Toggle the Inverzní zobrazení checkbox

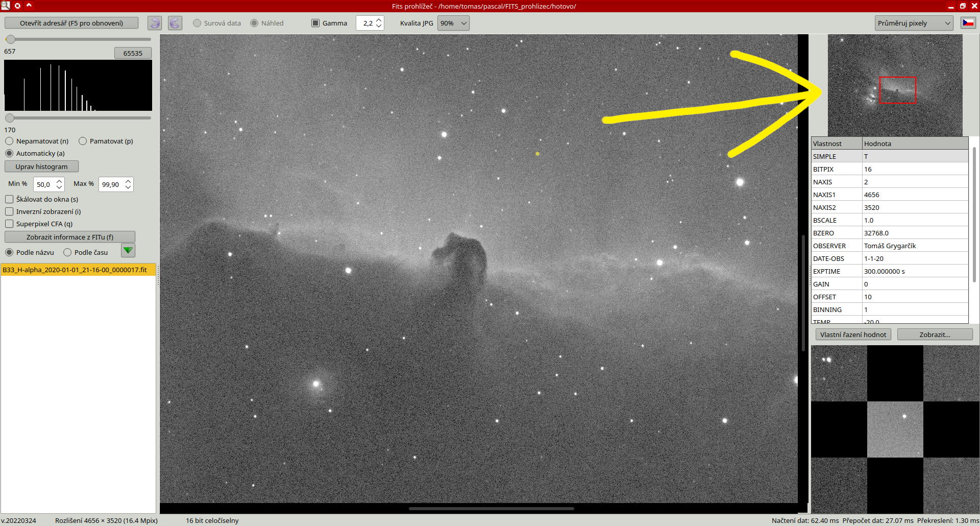(9, 211)
